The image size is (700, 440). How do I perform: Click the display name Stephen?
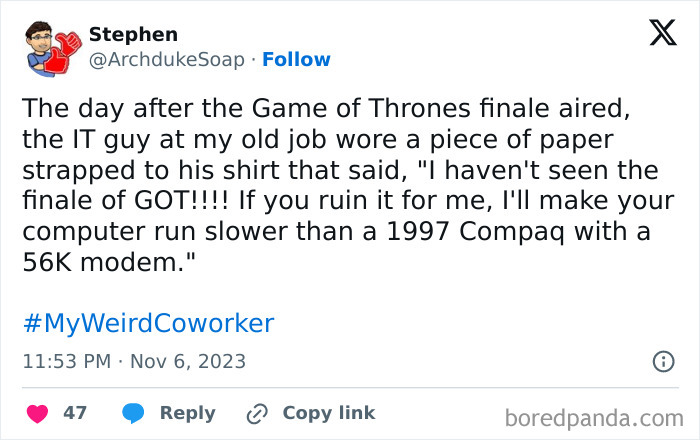[133, 35]
